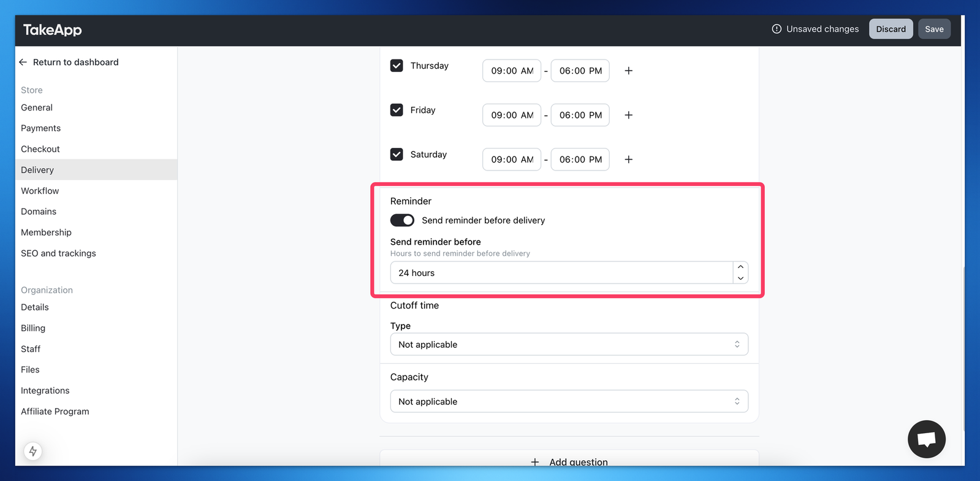This screenshot has width=980, height=481.
Task: Go to Payments settings
Action: [40, 128]
